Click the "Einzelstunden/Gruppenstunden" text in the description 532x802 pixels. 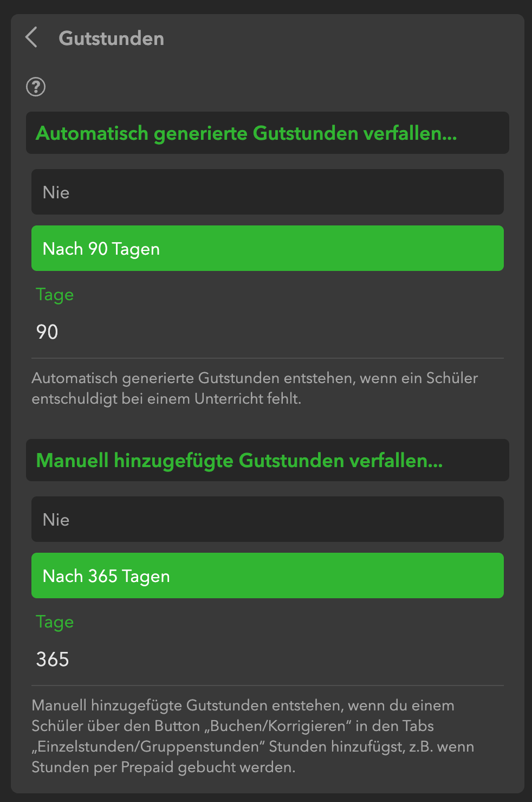147,747
